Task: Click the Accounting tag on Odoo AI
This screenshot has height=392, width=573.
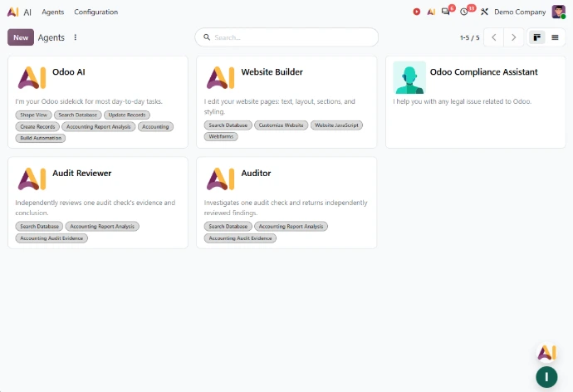Action: (155, 126)
